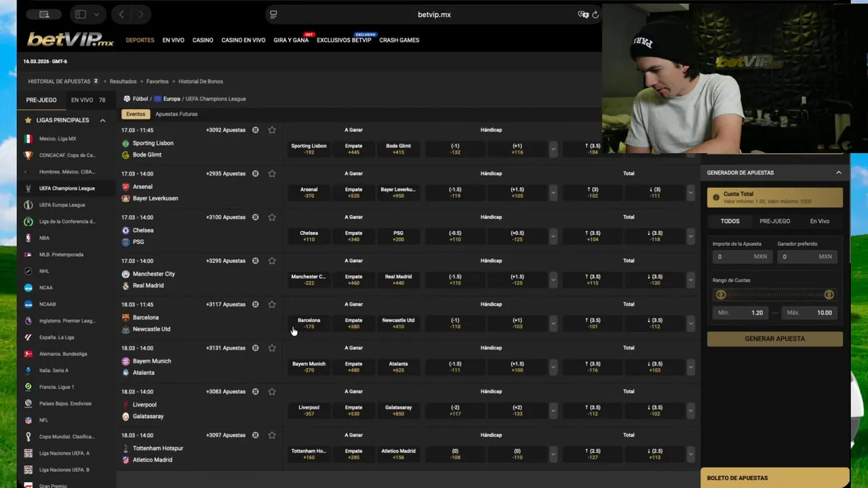Open stats icon for Barcelona match
This screenshot has width=868, height=488.
click(256, 304)
